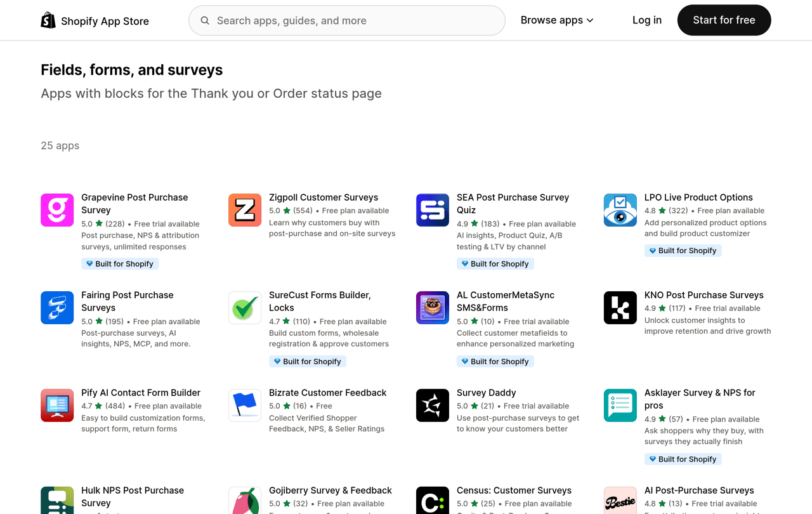Focus the search apps input field
Image resolution: width=812 pixels, height=514 pixels.
click(x=347, y=20)
